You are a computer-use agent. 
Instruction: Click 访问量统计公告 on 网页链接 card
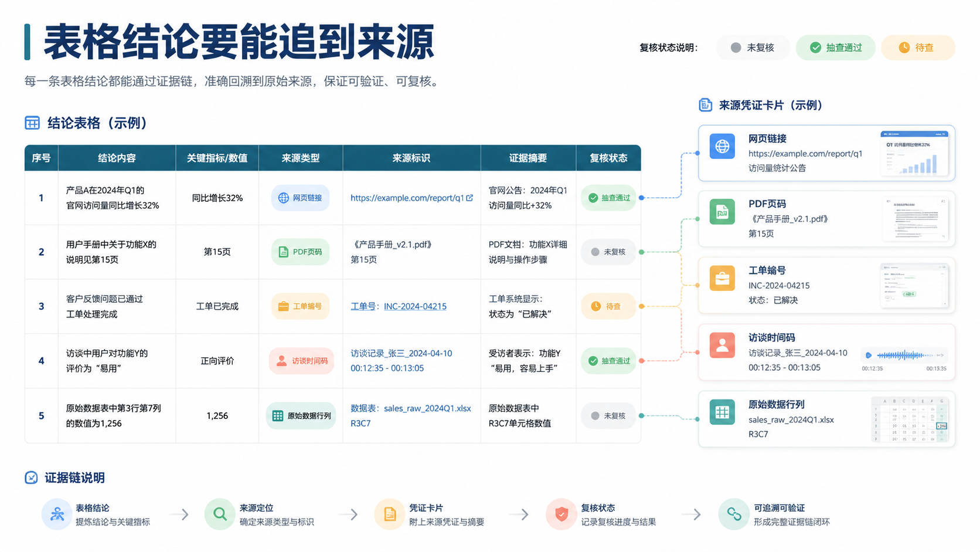(777, 168)
